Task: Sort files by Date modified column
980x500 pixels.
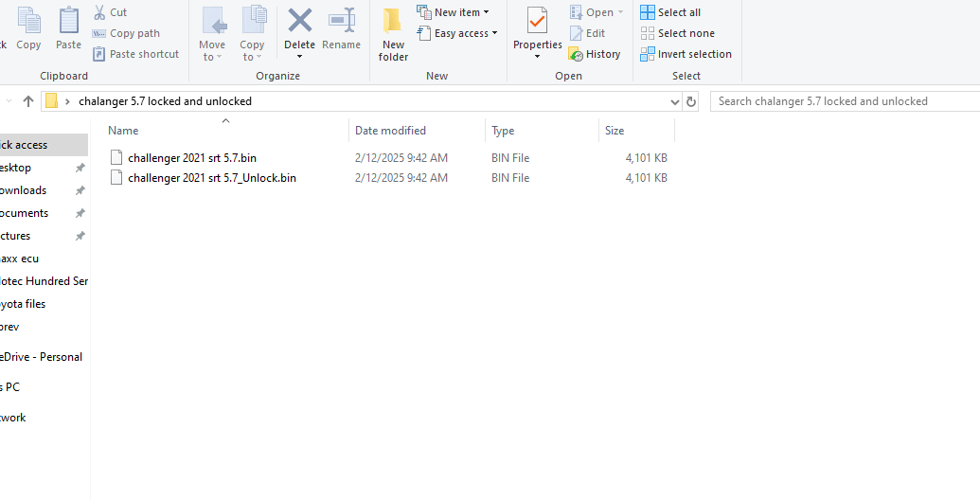Action: [x=390, y=131]
